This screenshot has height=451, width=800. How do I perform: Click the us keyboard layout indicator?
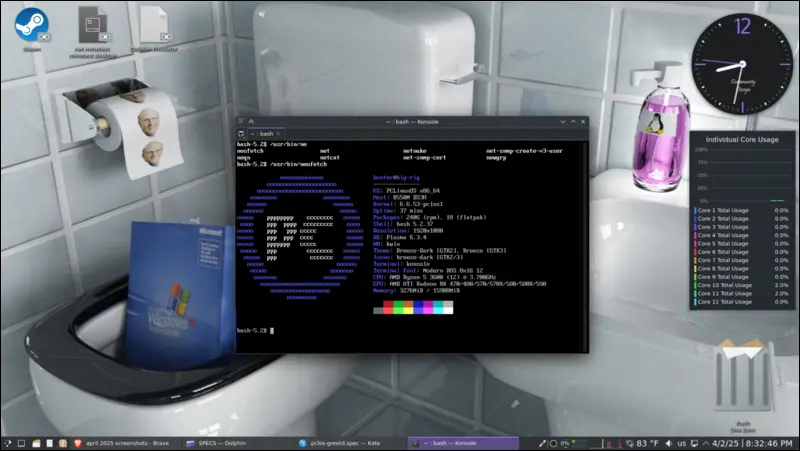[x=682, y=443]
